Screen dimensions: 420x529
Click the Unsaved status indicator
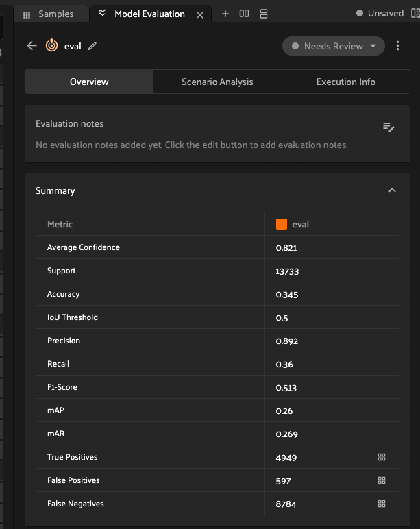pos(380,14)
